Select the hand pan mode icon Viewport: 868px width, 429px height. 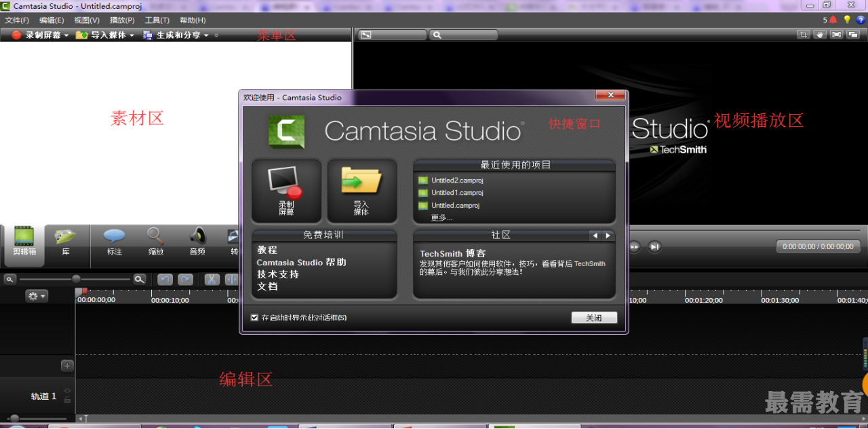pyautogui.click(x=821, y=35)
